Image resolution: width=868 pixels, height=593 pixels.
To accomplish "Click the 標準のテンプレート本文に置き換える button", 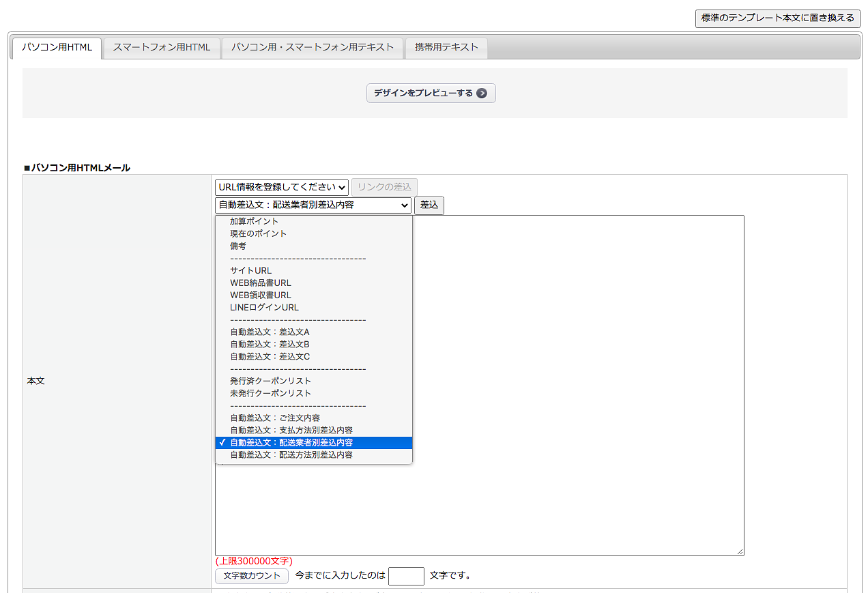I will tap(777, 18).
